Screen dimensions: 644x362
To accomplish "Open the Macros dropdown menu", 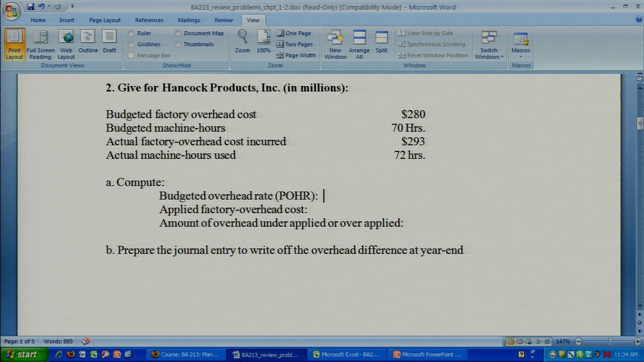I will 521,45.
